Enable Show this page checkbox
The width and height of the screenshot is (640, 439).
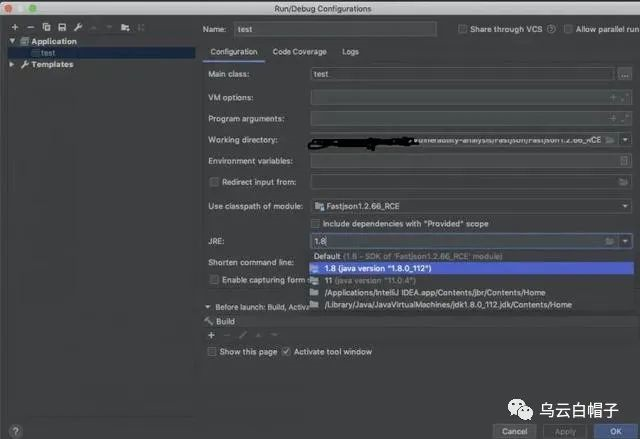click(x=212, y=352)
